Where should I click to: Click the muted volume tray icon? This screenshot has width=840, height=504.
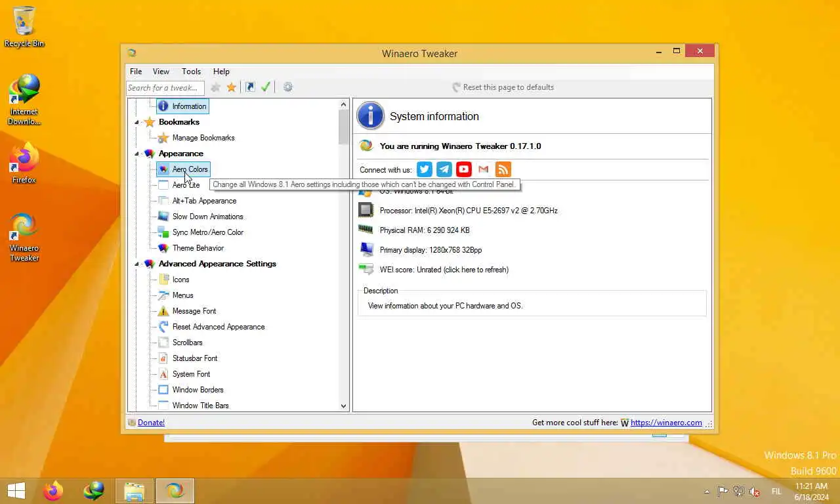pyautogui.click(x=755, y=492)
